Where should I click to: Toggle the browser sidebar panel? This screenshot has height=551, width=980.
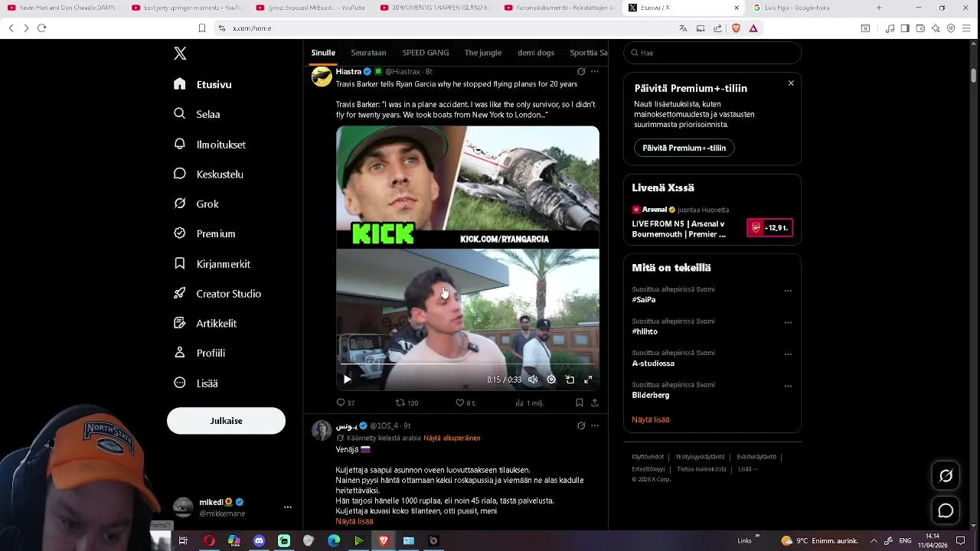click(x=905, y=28)
